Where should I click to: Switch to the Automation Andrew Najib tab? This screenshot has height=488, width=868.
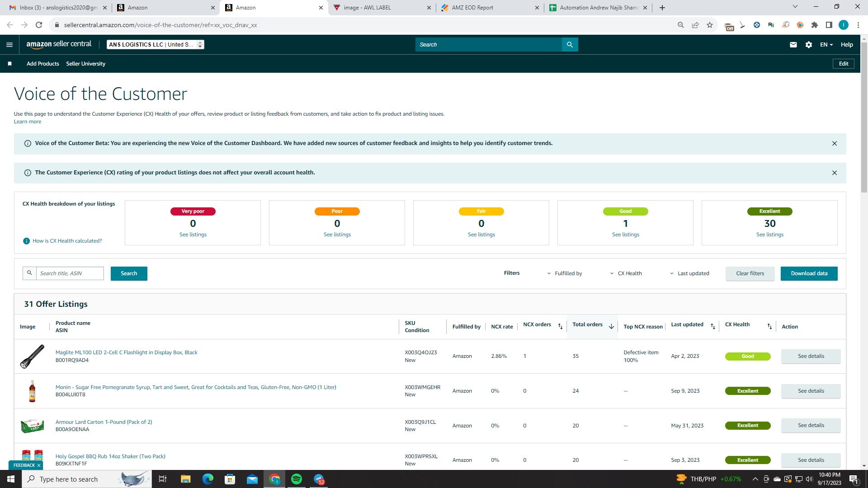[x=598, y=8]
